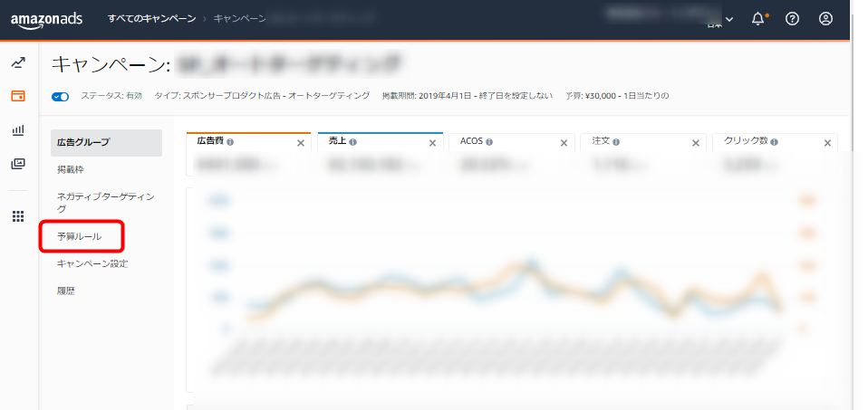The height and width of the screenshot is (410, 868).
Task: Open the apps grid icon in sidebar
Action: 18,216
